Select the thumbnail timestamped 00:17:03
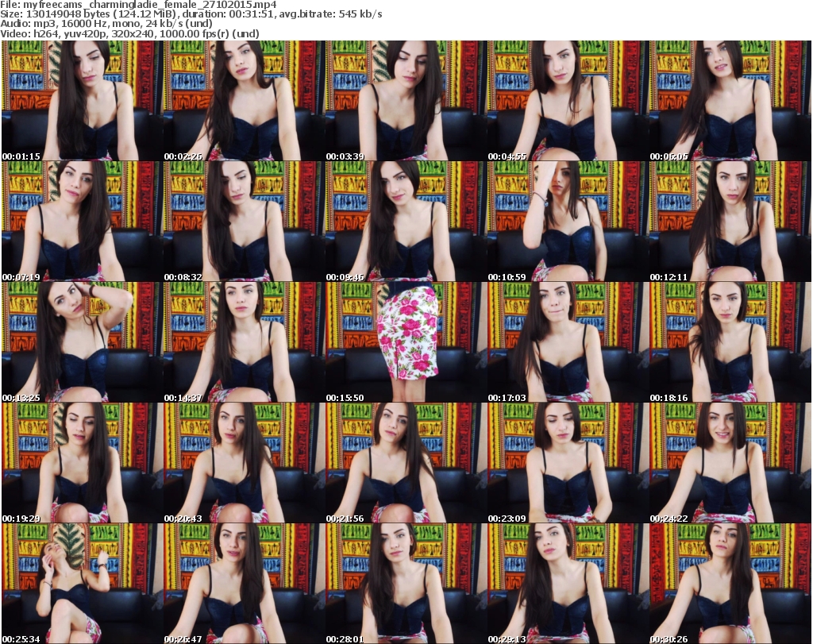The width and height of the screenshot is (813, 644). (568, 342)
